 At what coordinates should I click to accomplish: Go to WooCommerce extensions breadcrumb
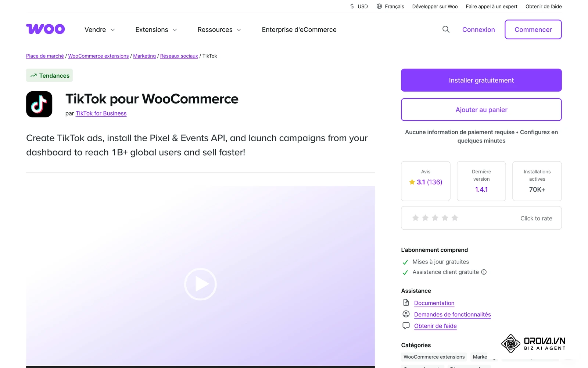(x=98, y=56)
